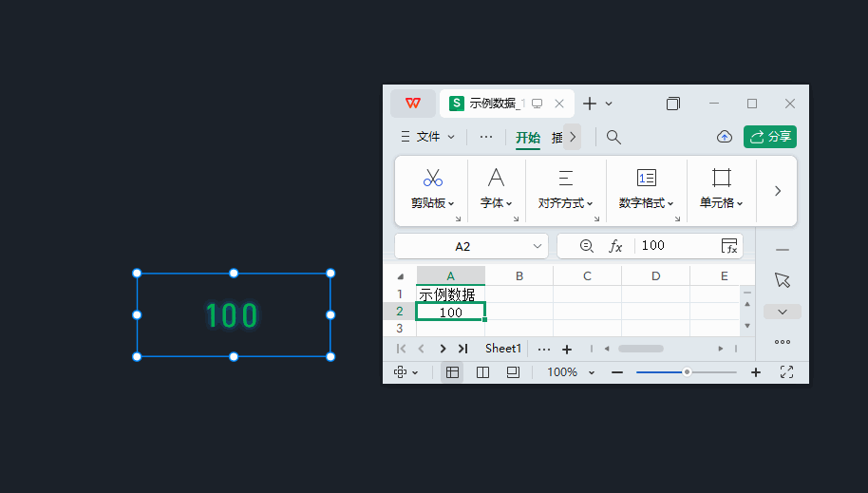Image resolution: width=868 pixels, height=493 pixels.
Task: Click cell A2 containing 100
Action: pos(450,312)
